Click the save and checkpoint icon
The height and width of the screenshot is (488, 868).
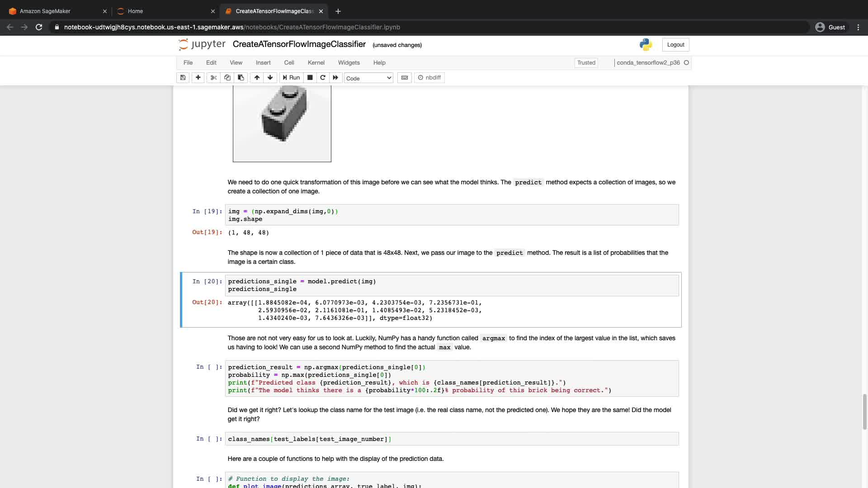click(x=183, y=78)
